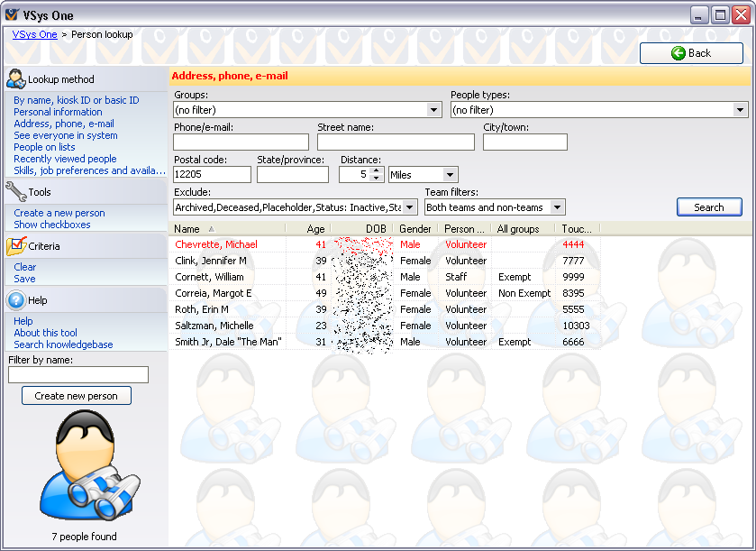The image size is (756, 551).
Task: Sort results by the Gender column header
Action: tap(415, 229)
